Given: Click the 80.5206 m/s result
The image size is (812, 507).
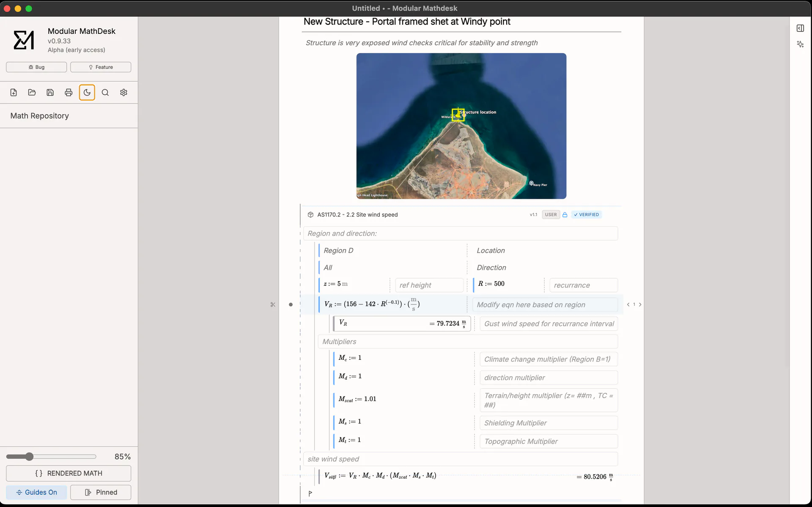Looking at the screenshot, I should [595, 477].
